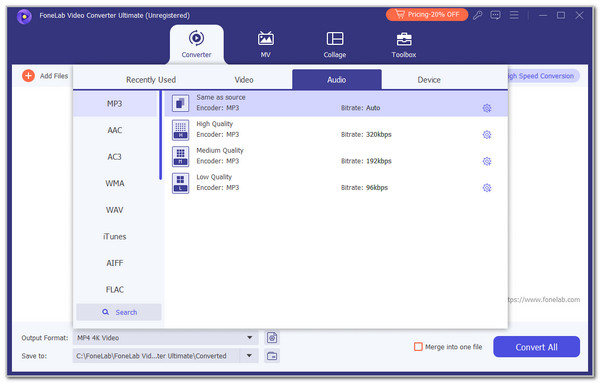Image resolution: width=600 pixels, height=383 pixels.
Task: Select the Video format tab
Action: (x=244, y=80)
